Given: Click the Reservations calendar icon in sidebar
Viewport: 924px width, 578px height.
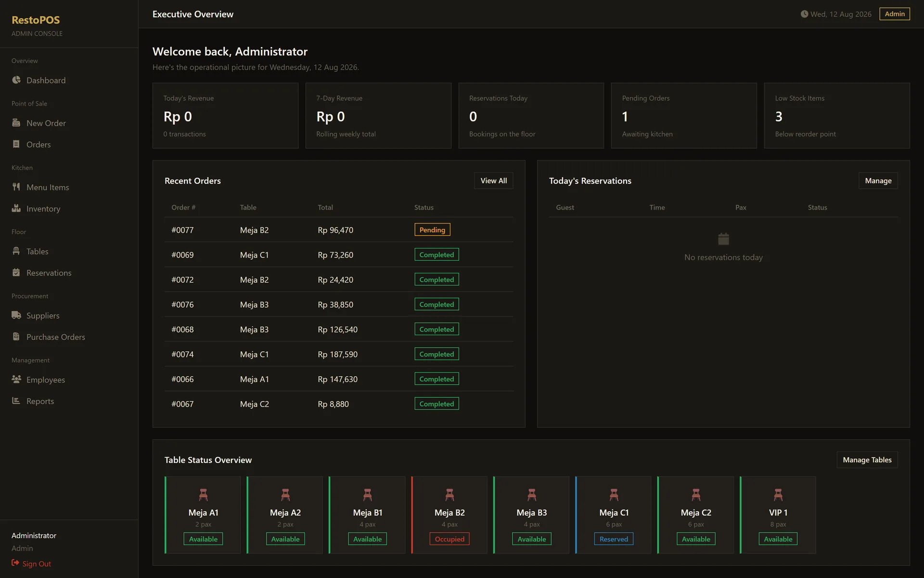Looking at the screenshot, I should click(x=16, y=272).
